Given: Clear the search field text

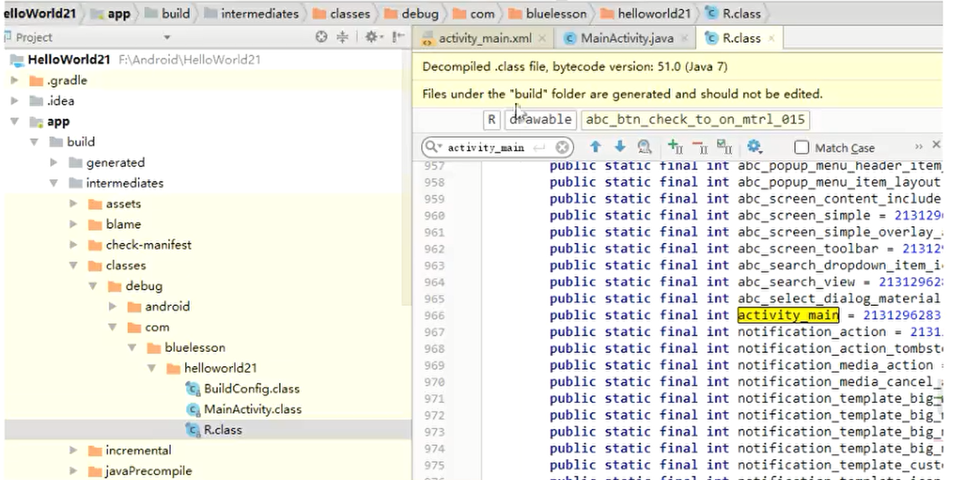Looking at the screenshot, I should pos(563,147).
